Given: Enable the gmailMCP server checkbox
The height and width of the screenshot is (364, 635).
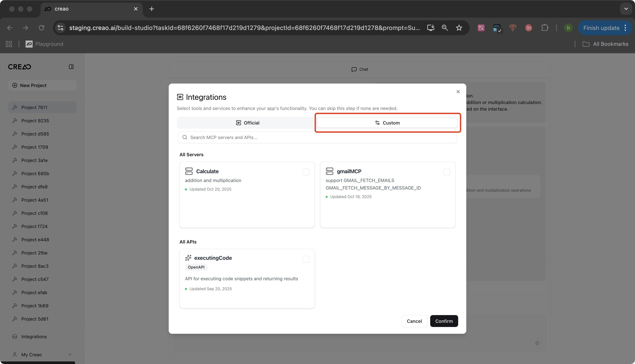Looking at the screenshot, I should coord(446,172).
